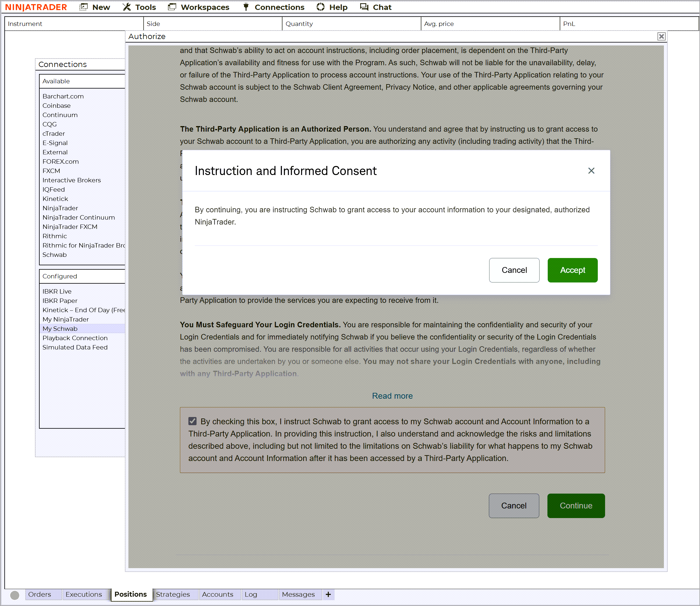
Task: Click the Workspaces icon in menu bar
Action: 172,7
